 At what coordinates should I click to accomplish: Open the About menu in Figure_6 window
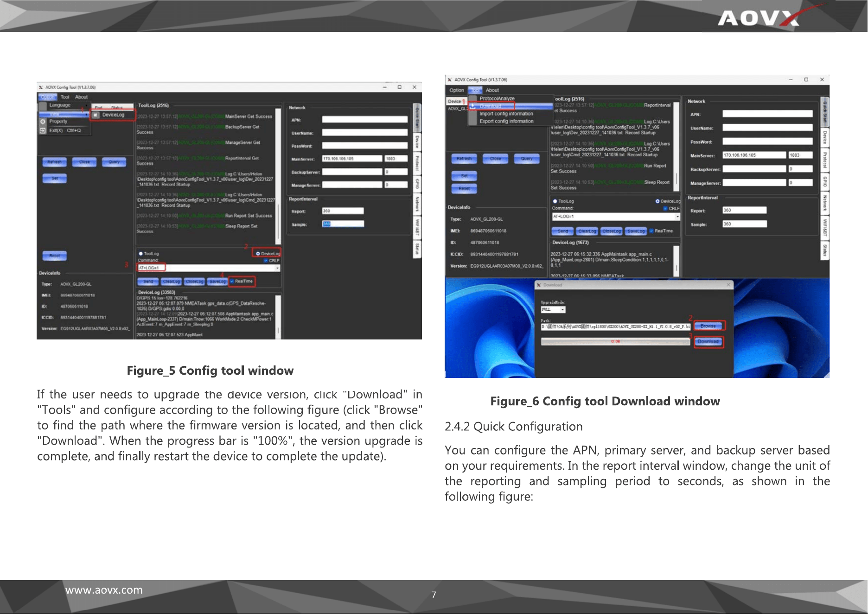pyautogui.click(x=492, y=90)
